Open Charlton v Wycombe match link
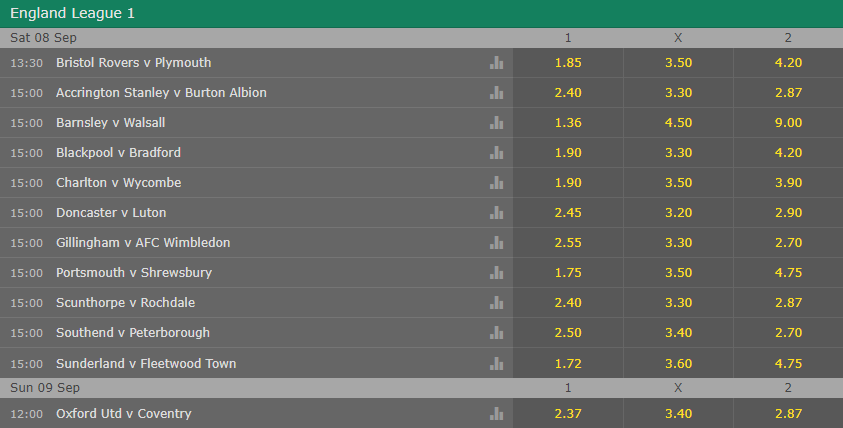This screenshot has height=428, width=843. (118, 183)
